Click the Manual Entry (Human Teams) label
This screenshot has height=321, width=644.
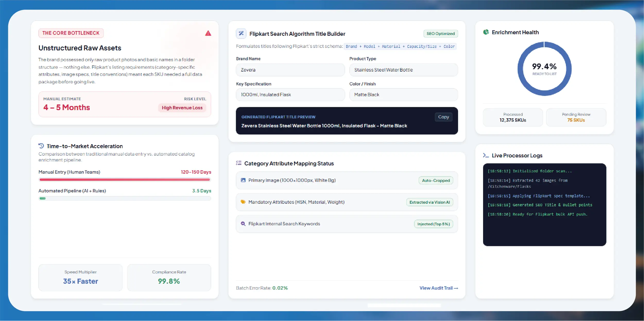pyautogui.click(x=69, y=172)
